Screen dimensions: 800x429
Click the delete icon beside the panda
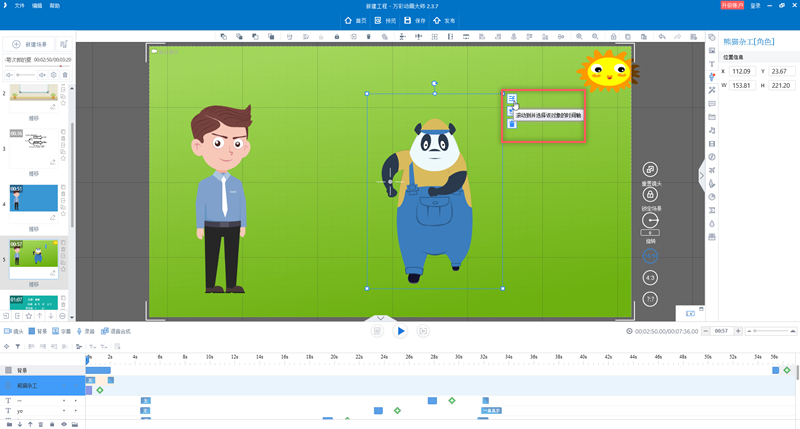click(512, 124)
